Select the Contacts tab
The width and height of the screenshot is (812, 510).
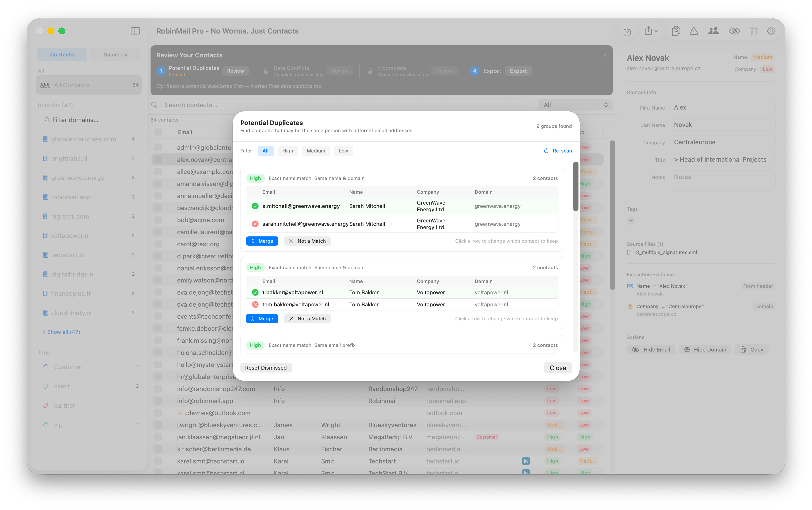tap(62, 54)
